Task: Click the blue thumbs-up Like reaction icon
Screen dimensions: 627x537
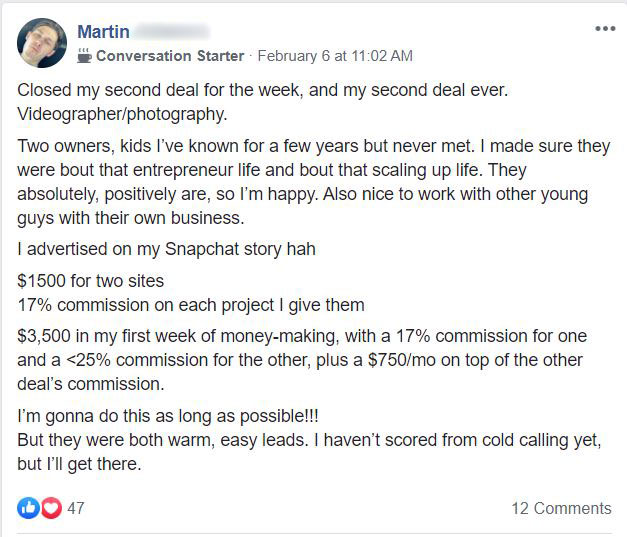Action: tap(28, 508)
